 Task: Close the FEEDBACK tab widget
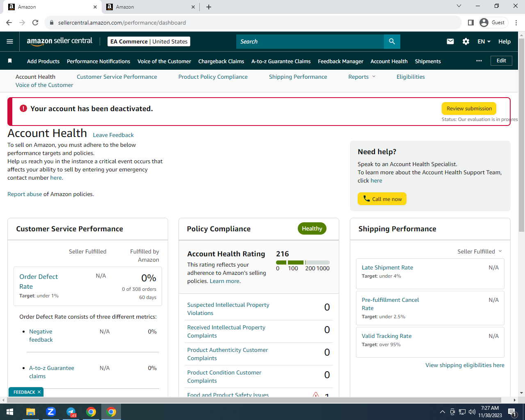coord(39,392)
